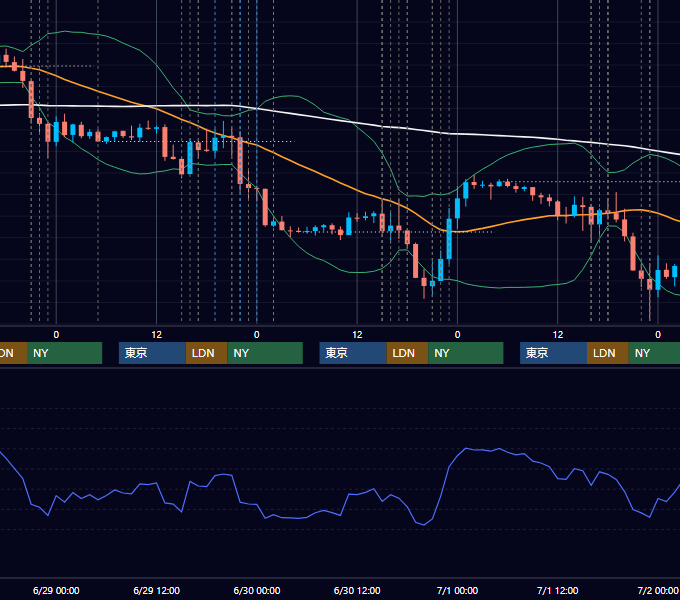Click the 6/30 00:00 date label
The image size is (680, 600).
pyautogui.click(x=257, y=590)
